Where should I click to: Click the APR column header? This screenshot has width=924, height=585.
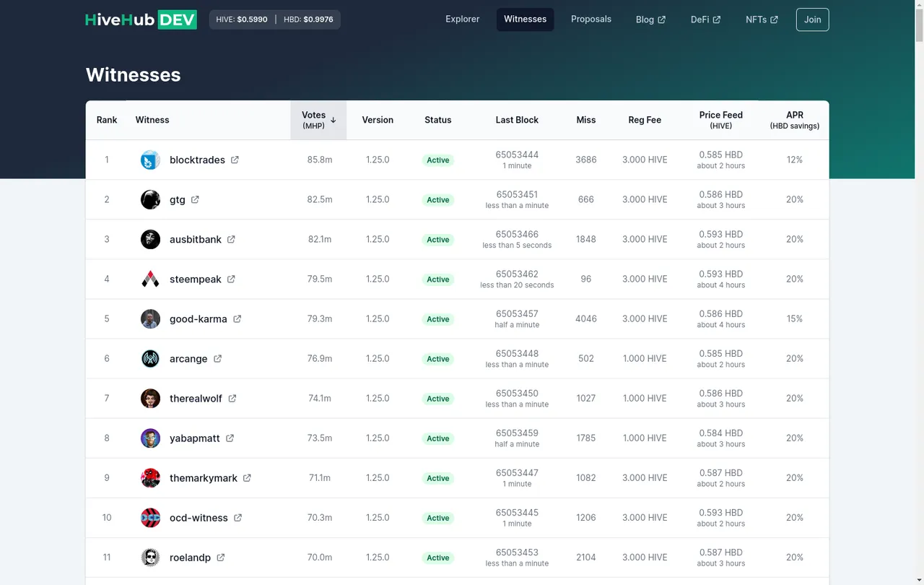[795, 120]
